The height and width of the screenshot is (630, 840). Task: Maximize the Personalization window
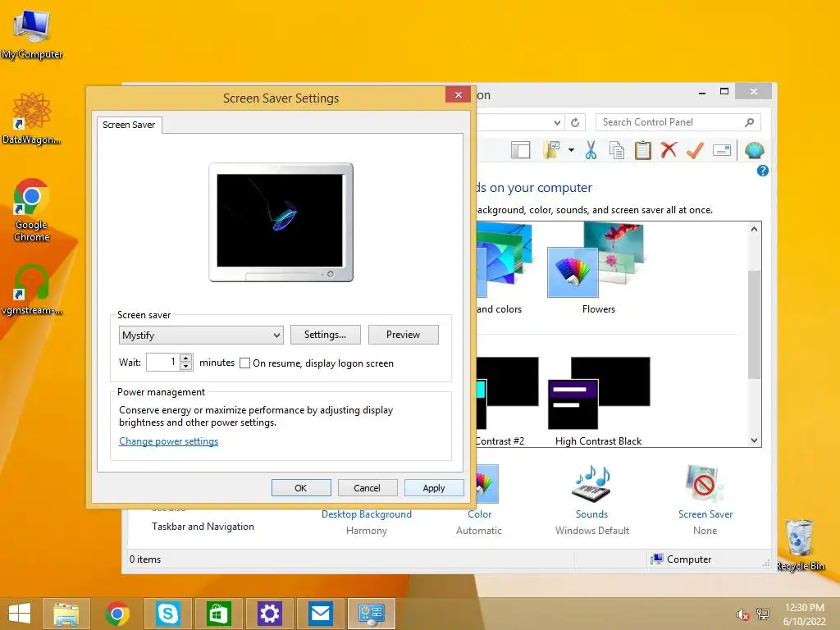(724, 92)
